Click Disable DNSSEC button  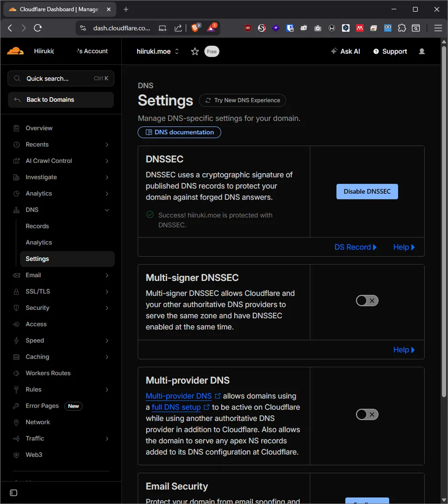[x=367, y=192]
